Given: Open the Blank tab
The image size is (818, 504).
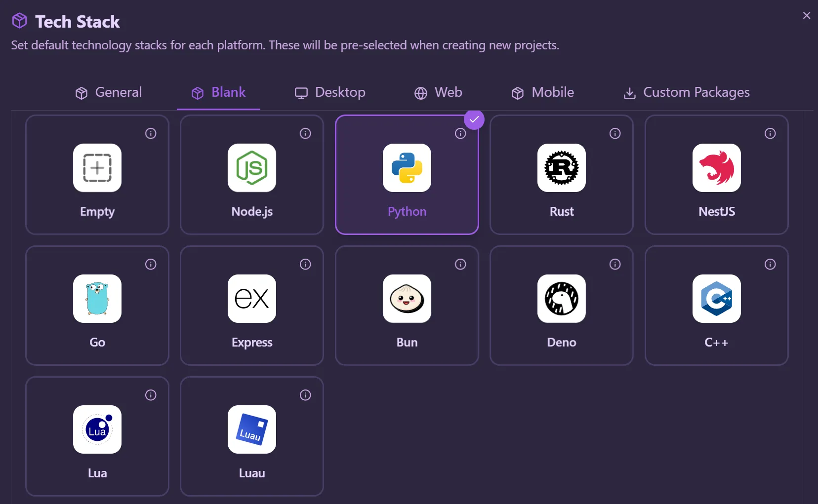Looking at the screenshot, I should pos(218,92).
